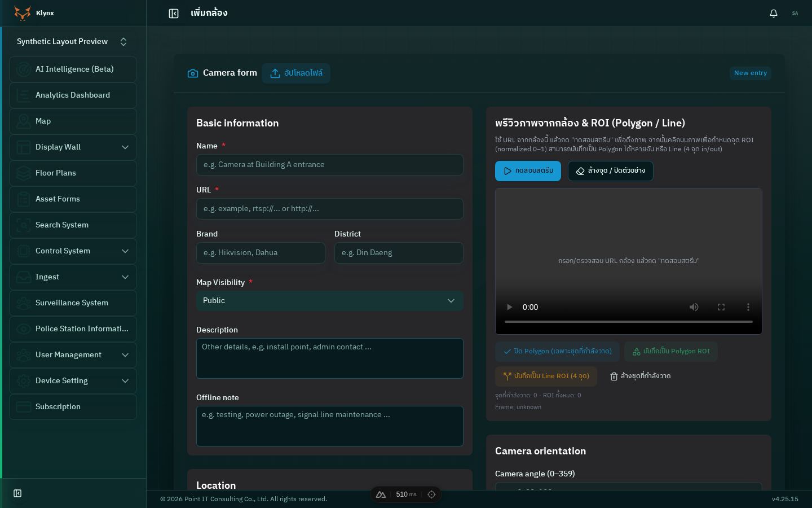812x508 pixels.
Task: Play the camera preview video
Action: click(509, 307)
